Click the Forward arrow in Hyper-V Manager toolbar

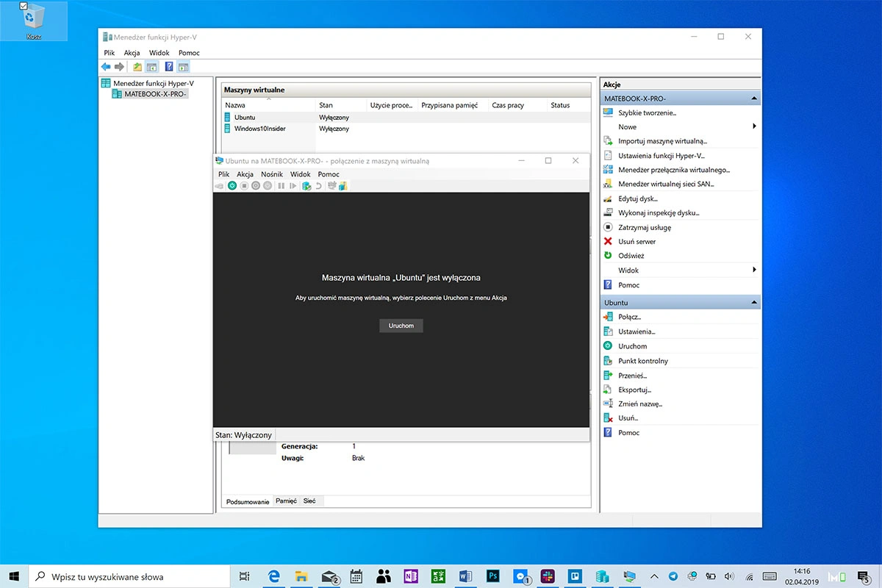pos(119,67)
